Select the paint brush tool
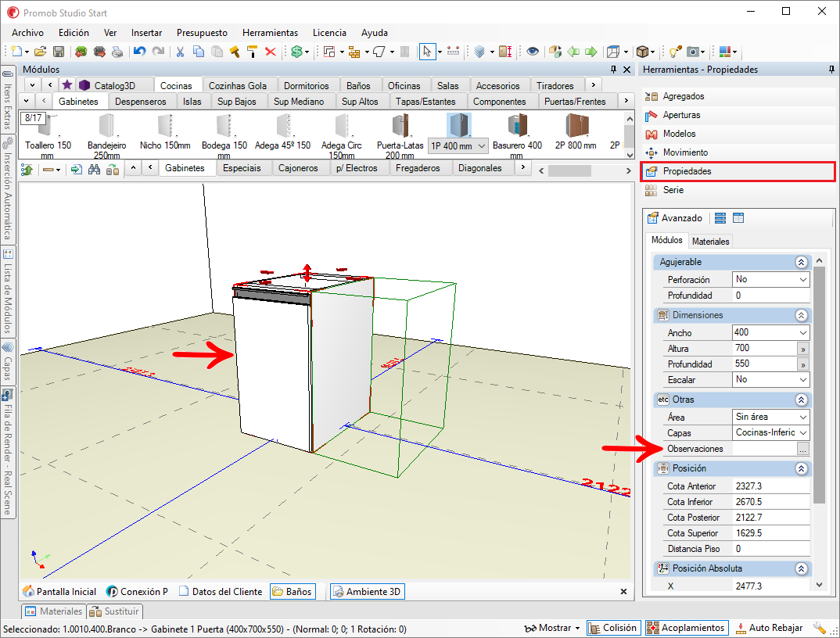This screenshot has width=840, height=638. [234, 52]
